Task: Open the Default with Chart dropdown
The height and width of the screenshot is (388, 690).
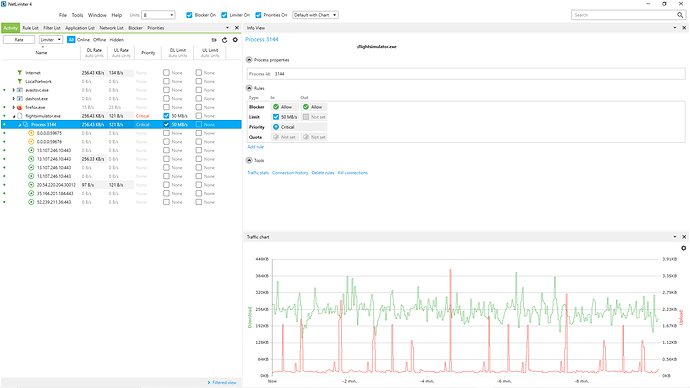Action: click(x=315, y=15)
